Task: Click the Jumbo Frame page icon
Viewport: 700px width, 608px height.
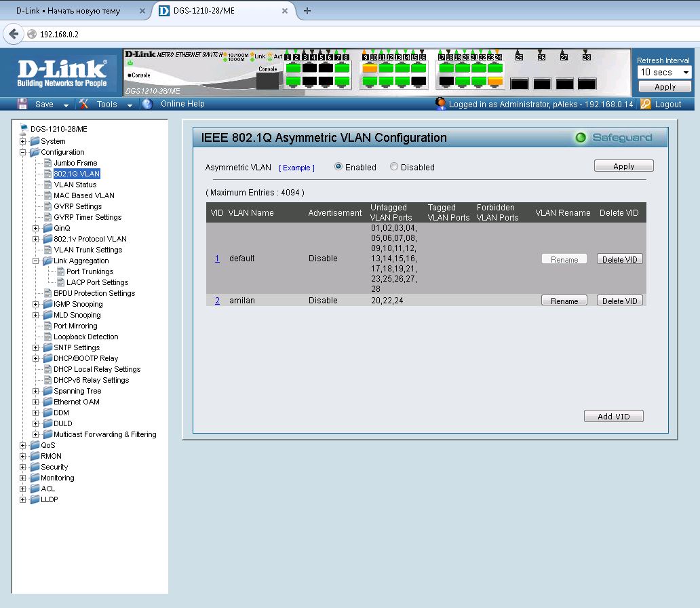Action: (x=47, y=163)
